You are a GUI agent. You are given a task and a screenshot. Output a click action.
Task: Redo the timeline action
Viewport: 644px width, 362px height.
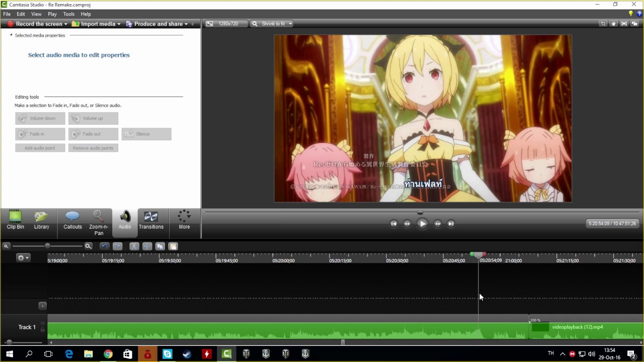tap(117, 246)
